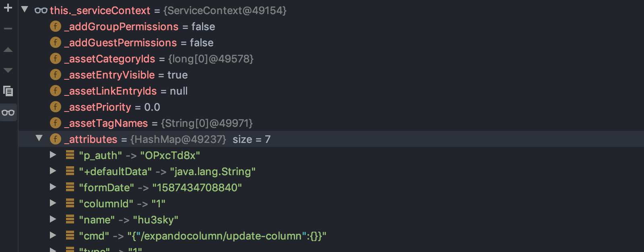Click the field icon beside _addGroupPermissions
Screen dimensions: 644x252
point(55,27)
